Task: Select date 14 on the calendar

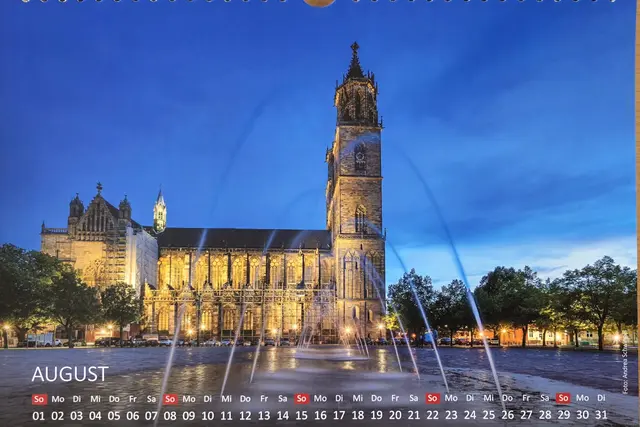Action: tap(282, 416)
